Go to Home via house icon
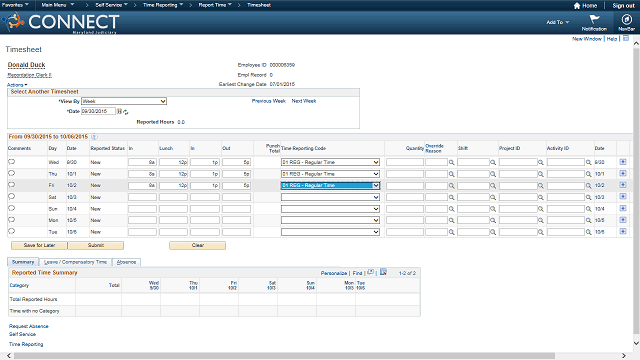Image resolution: width=640 pixels, height=360 pixels. point(577,6)
